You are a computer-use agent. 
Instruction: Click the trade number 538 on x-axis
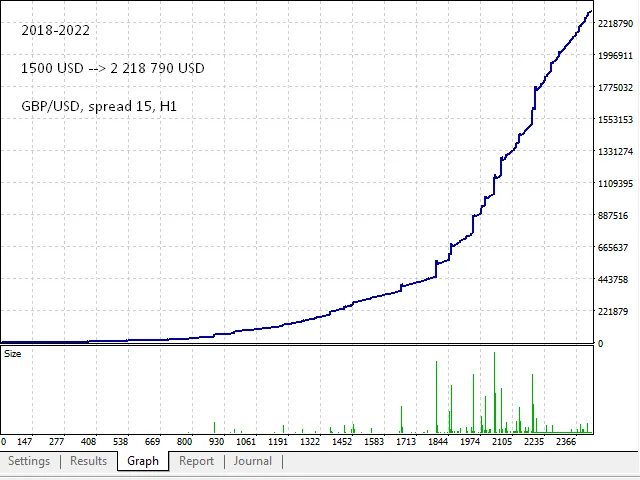click(120, 442)
